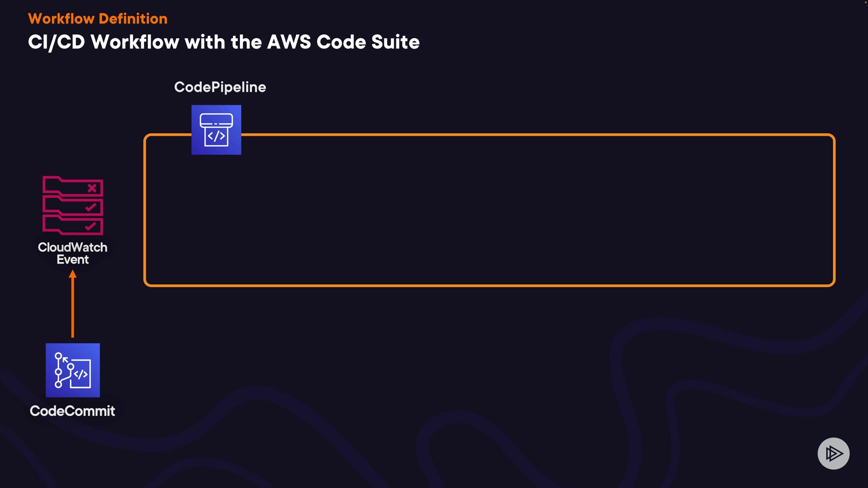Viewport: 868px width, 488px height.
Task: Click the CI/CD Workflow slide title
Action: (x=224, y=42)
